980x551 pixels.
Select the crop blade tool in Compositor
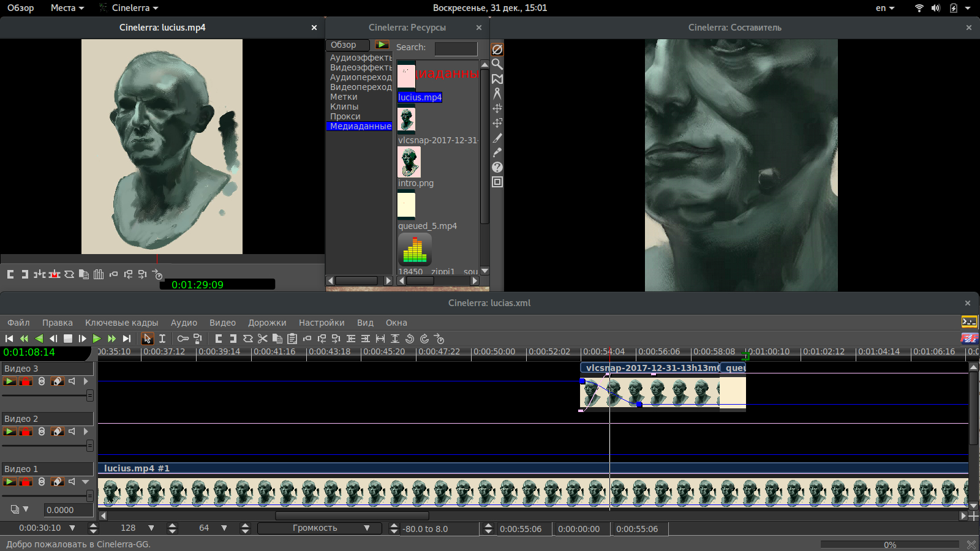497,138
